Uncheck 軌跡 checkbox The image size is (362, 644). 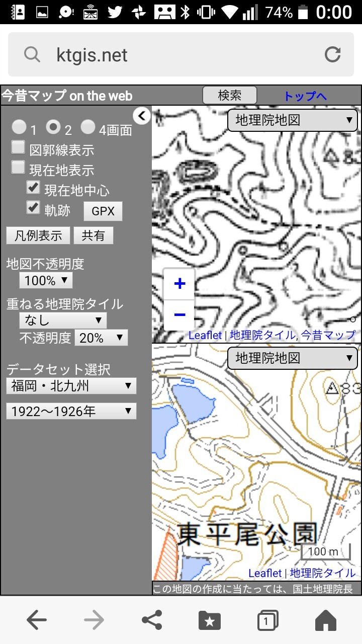tap(33, 208)
